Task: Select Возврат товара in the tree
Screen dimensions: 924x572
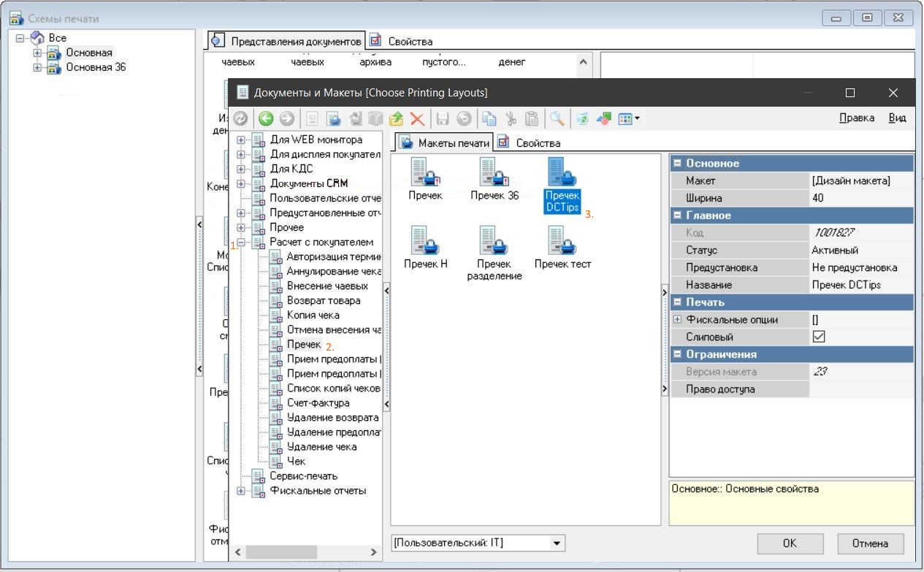Action: pos(323,300)
